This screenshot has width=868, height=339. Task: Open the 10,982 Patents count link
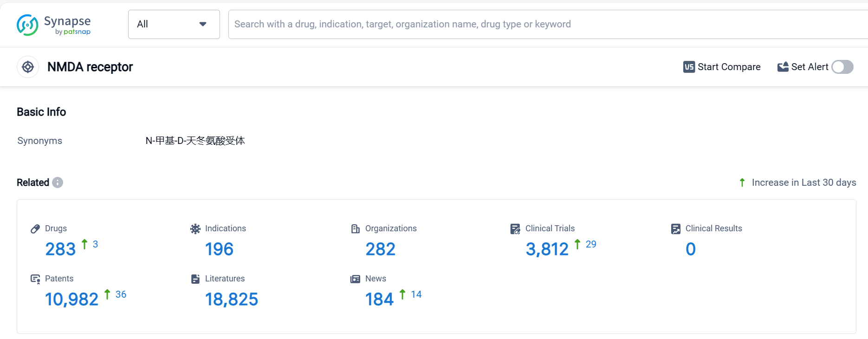(71, 300)
